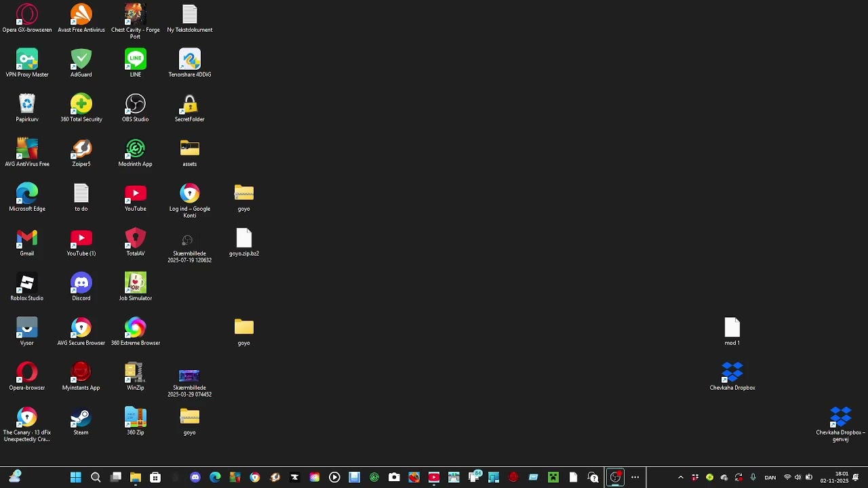Open the Minecraft creeper taskbar icon
This screenshot has width=868, height=488.
(553, 478)
